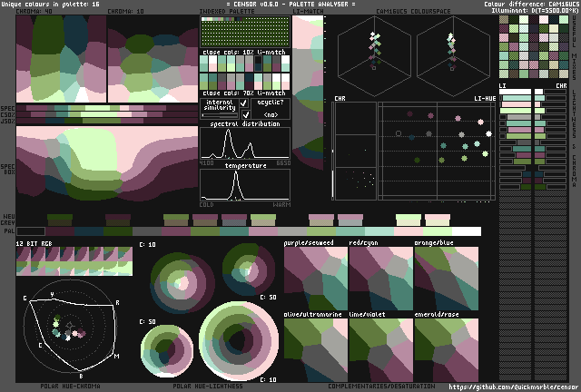Click the pale pink neutral grey swatch
The width and height of the screenshot is (581, 392).
point(438,220)
